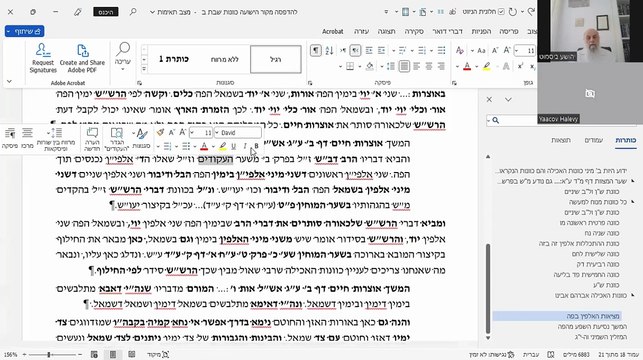The image size is (643, 360).
Task: Align text left in the ribbon
Action: point(417,66)
